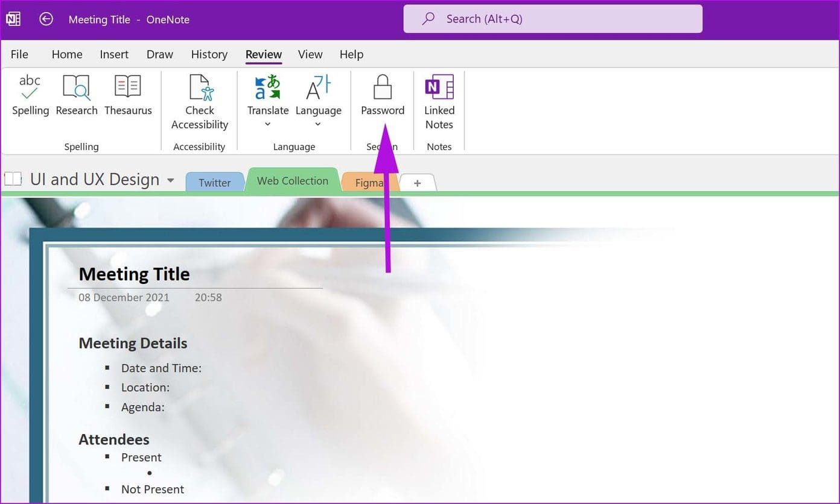The image size is (840, 504).
Task: Select the Twitter section tab
Action: pos(215,182)
